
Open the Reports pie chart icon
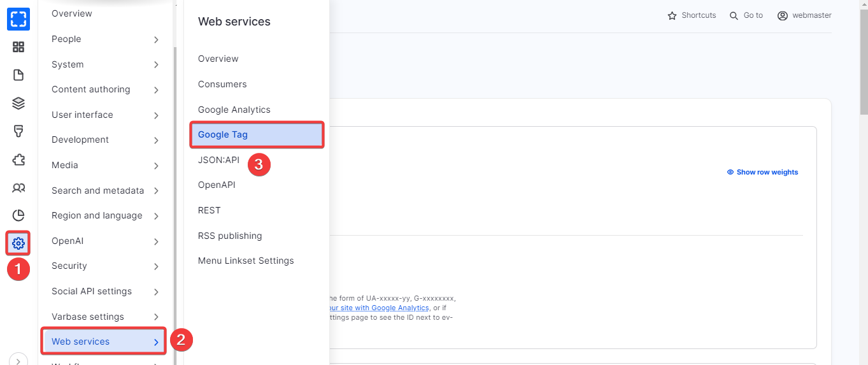tap(18, 215)
